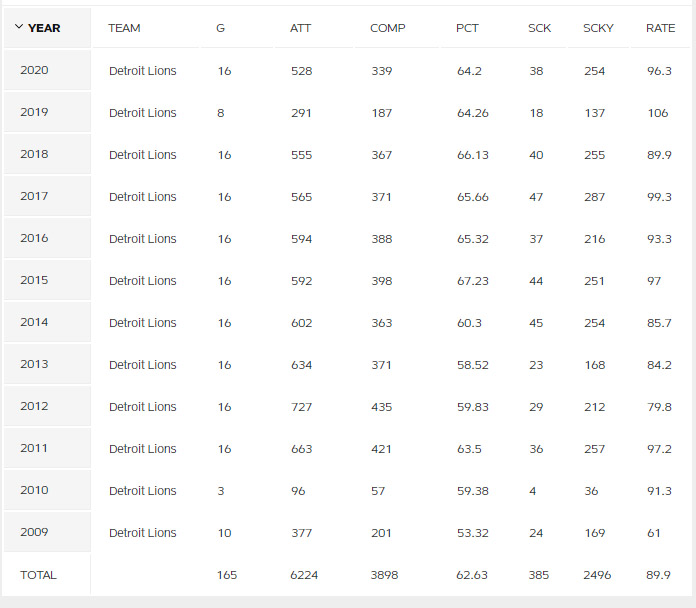Select the PCT column header
696x608 pixels.
point(467,28)
